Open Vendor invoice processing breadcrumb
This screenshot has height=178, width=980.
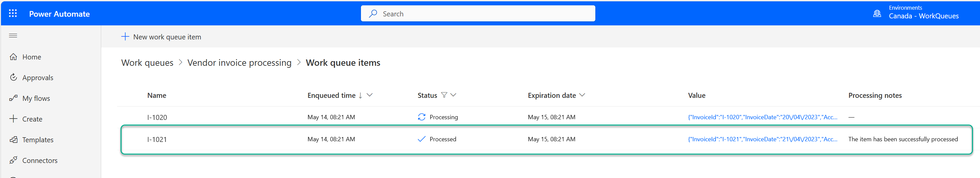click(239, 63)
